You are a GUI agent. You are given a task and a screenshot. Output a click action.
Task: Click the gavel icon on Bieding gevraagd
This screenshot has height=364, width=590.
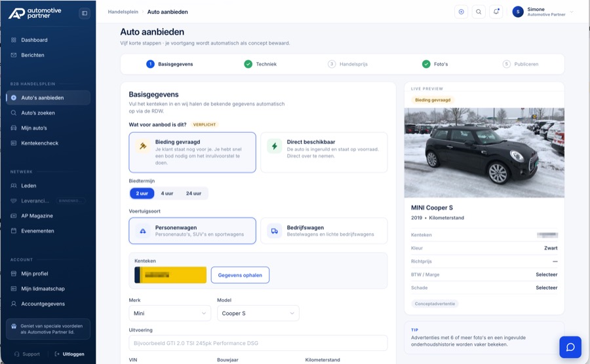[143, 146]
